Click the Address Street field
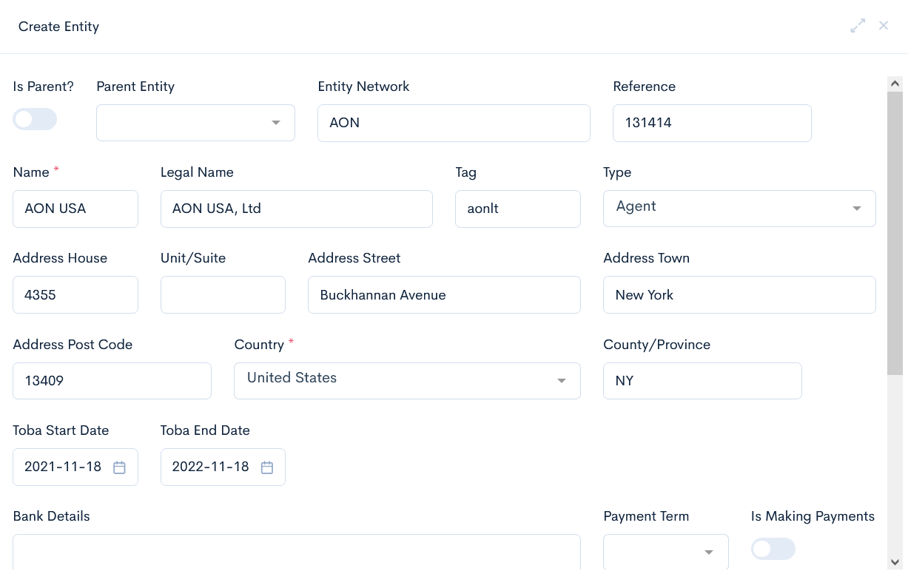 coord(444,294)
